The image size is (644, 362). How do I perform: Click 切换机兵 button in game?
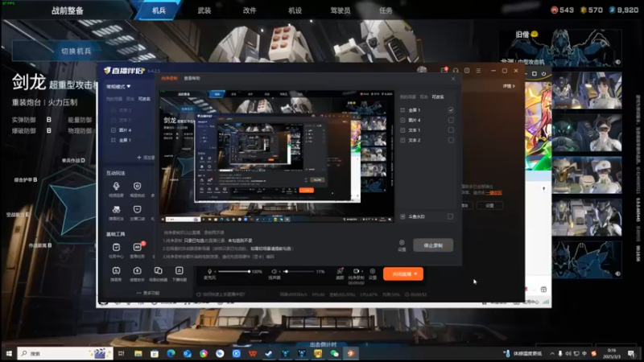pyautogui.click(x=76, y=51)
